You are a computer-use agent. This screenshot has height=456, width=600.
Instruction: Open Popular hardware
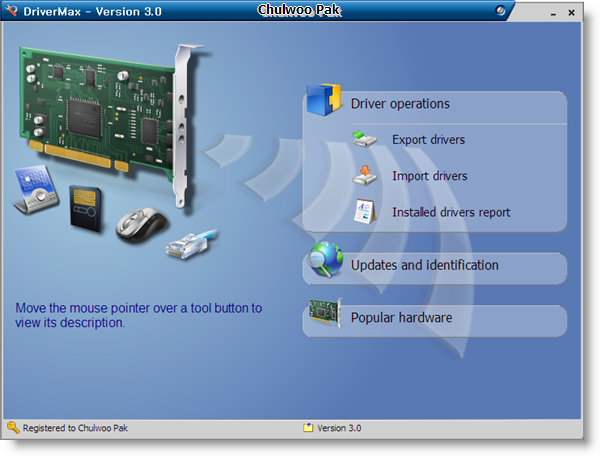pyautogui.click(x=435, y=321)
